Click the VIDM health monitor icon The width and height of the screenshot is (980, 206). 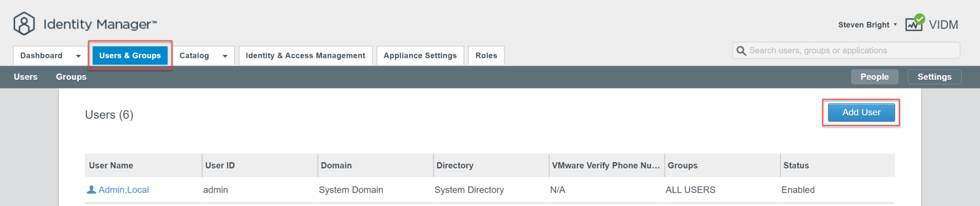coord(914,23)
